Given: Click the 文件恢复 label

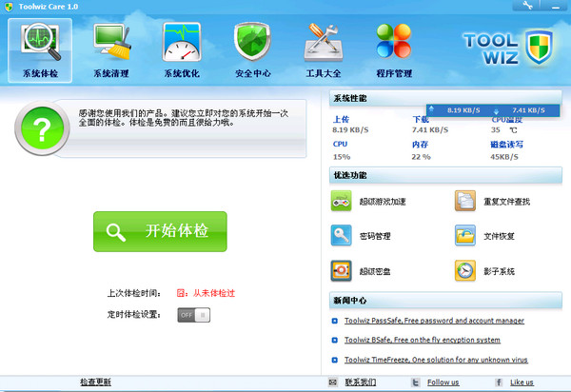Looking at the screenshot, I should pos(499,236).
